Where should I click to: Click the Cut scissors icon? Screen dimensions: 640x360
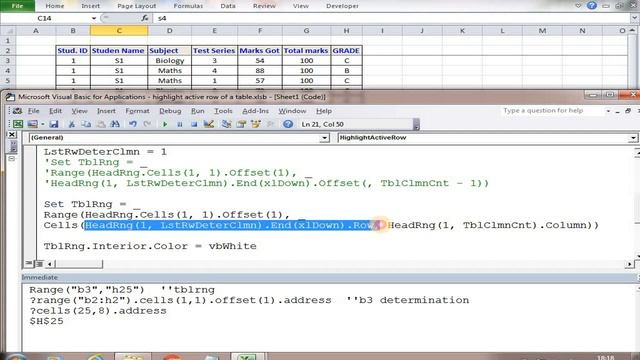click(x=71, y=124)
